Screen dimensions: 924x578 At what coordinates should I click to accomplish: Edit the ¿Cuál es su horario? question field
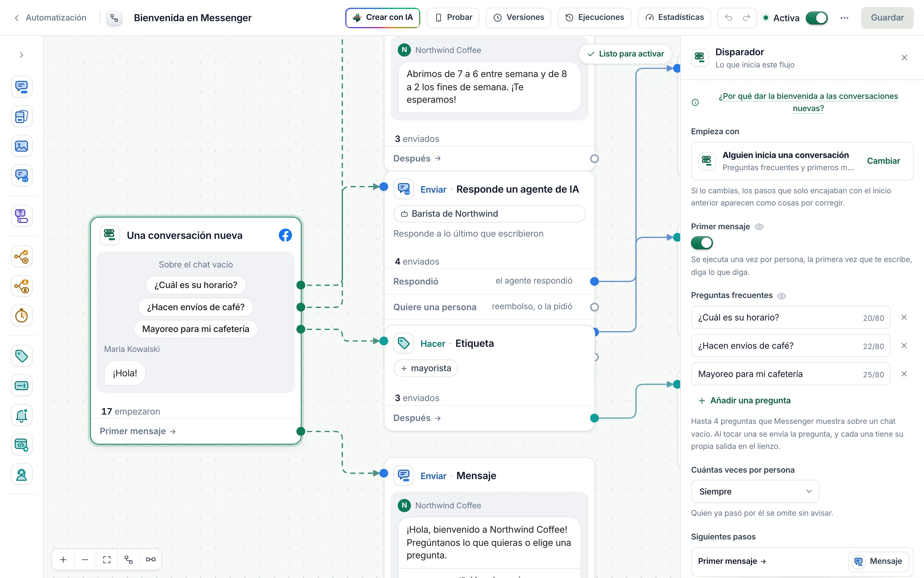click(x=790, y=317)
